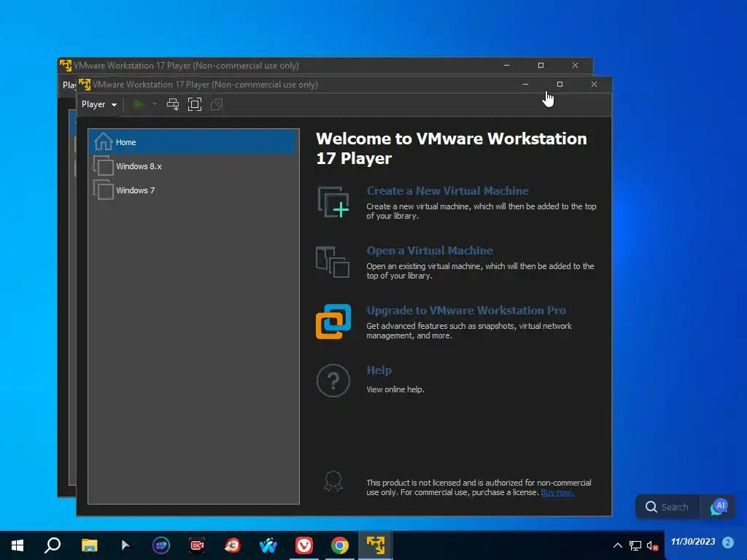Select the Windows 8.x virtual machine
Viewport: 747px width, 560px height.
tap(193, 166)
